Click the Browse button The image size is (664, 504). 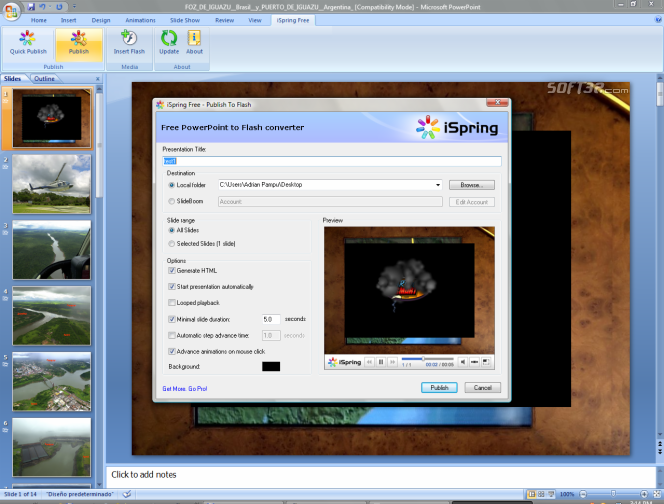click(472, 185)
